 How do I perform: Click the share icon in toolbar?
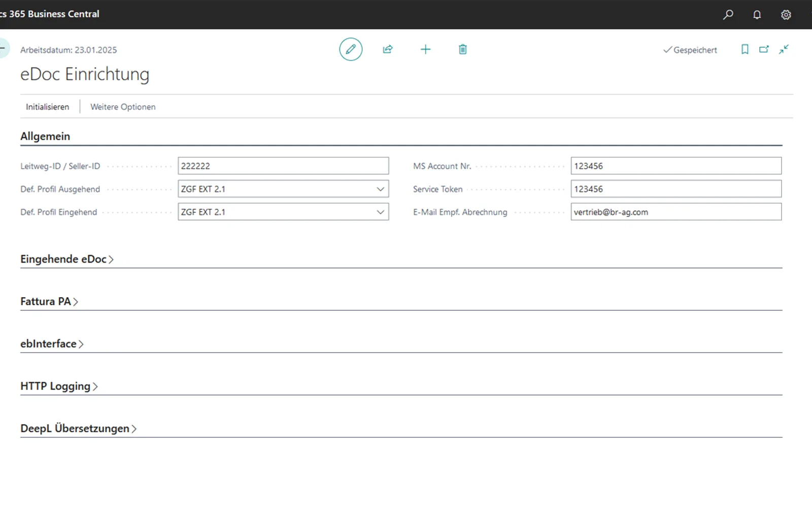point(388,49)
